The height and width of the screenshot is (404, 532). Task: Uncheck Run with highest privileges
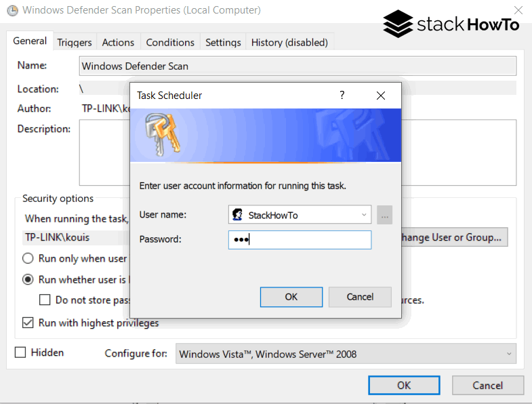tap(28, 323)
